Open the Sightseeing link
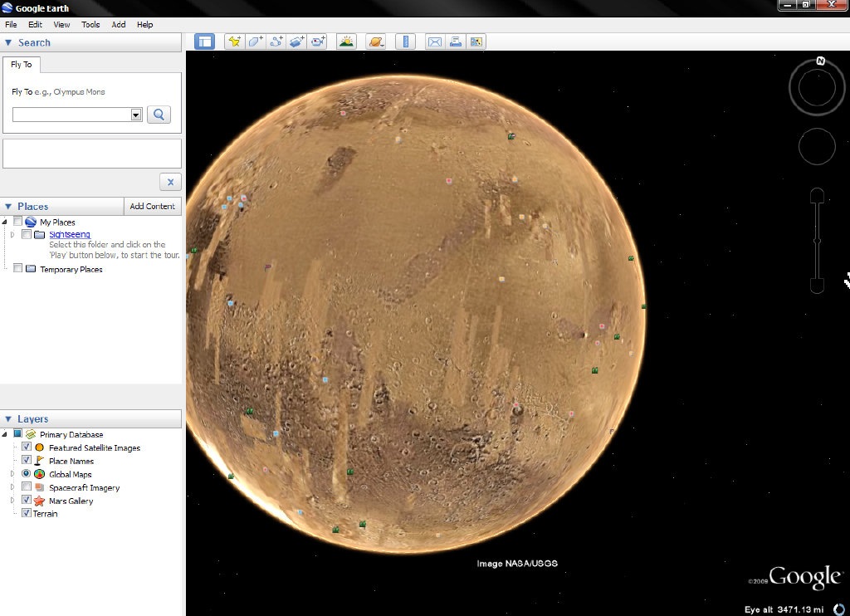 [70, 234]
